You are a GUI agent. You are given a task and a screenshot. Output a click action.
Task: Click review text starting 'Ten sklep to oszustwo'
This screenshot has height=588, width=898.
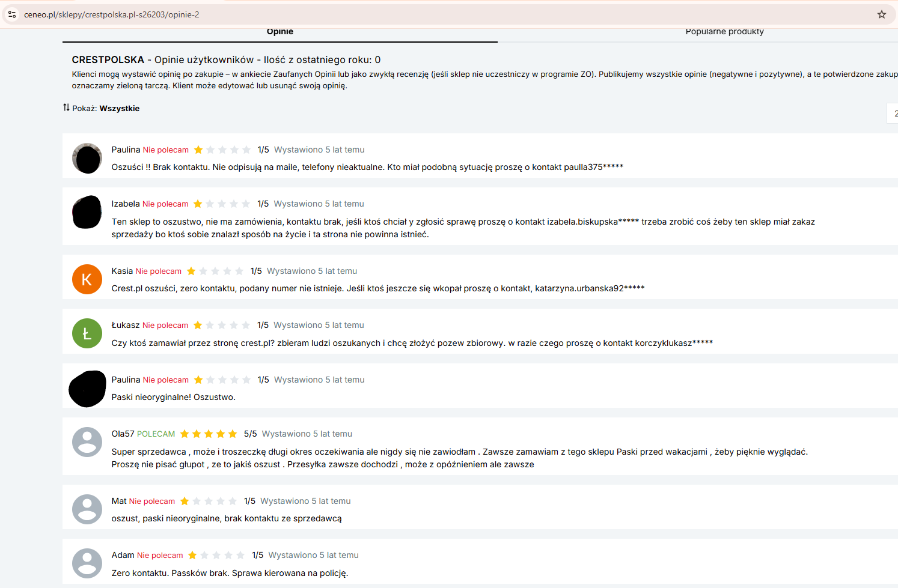[x=463, y=228]
